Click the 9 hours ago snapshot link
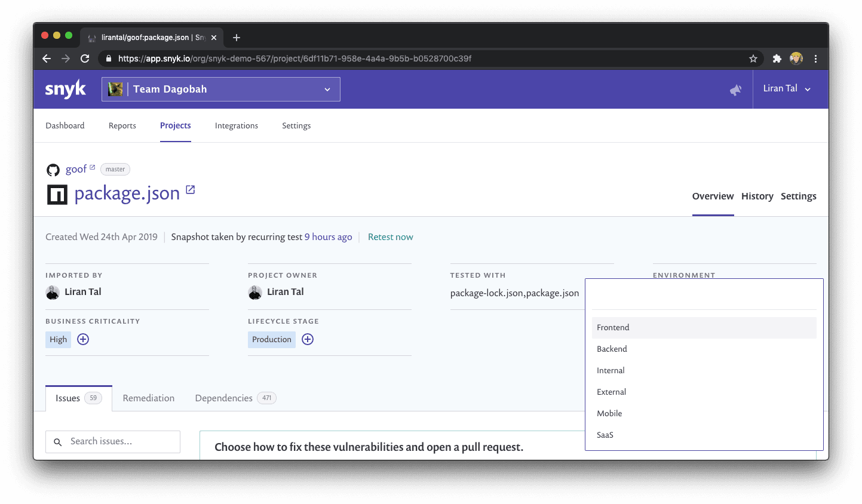The width and height of the screenshot is (862, 504). point(329,237)
